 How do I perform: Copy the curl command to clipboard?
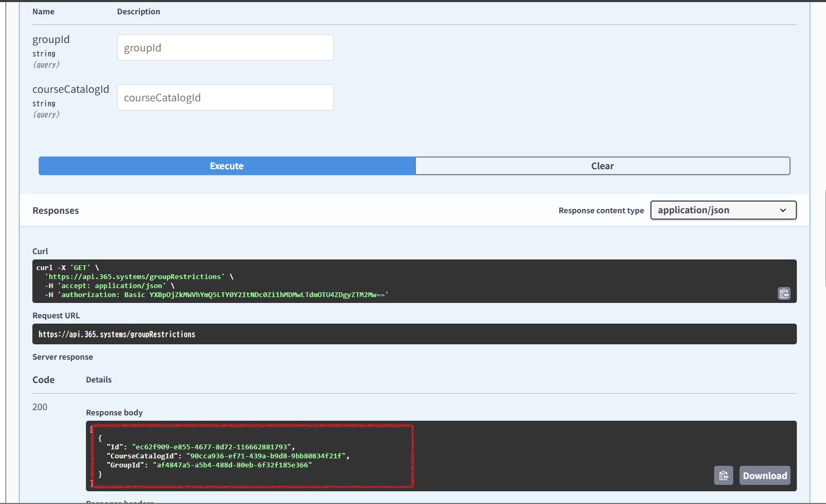tap(784, 293)
